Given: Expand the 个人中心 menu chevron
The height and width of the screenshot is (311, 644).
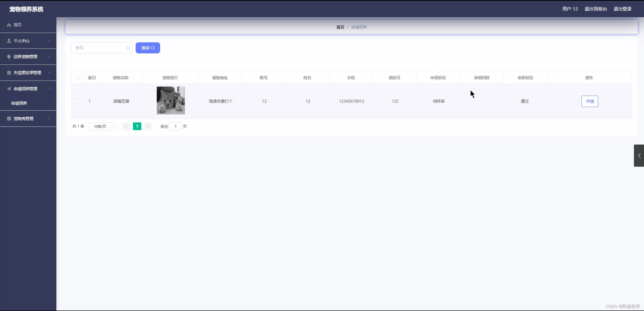Looking at the screenshot, I should tap(49, 40).
